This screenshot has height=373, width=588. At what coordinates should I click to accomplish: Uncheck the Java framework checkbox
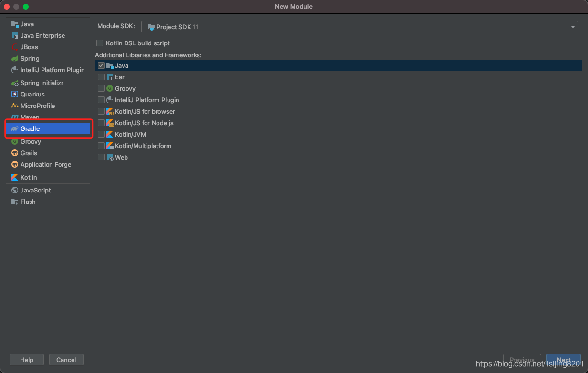point(101,65)
